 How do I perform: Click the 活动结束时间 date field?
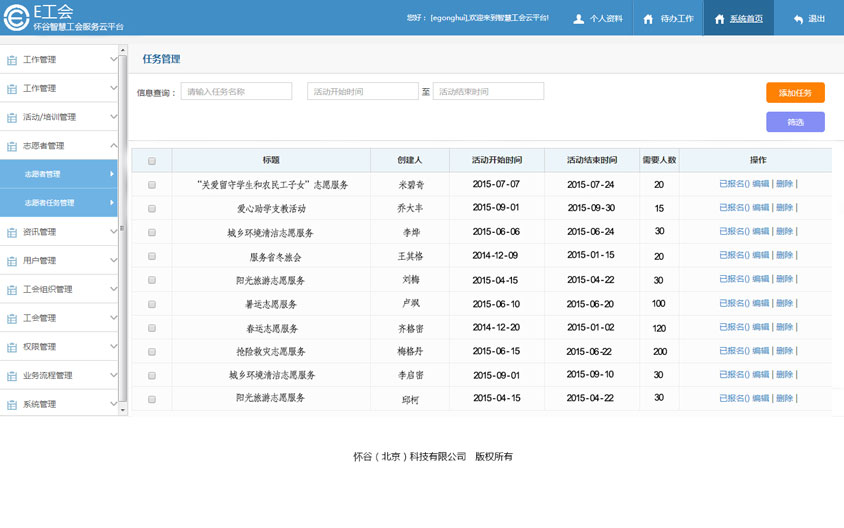click(x=488, y=91)
